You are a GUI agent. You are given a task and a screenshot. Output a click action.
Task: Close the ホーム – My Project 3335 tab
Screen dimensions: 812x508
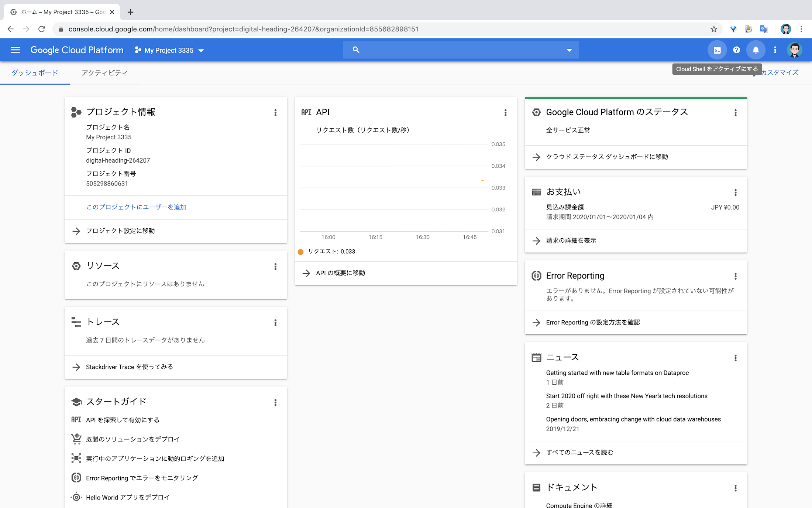112,12
